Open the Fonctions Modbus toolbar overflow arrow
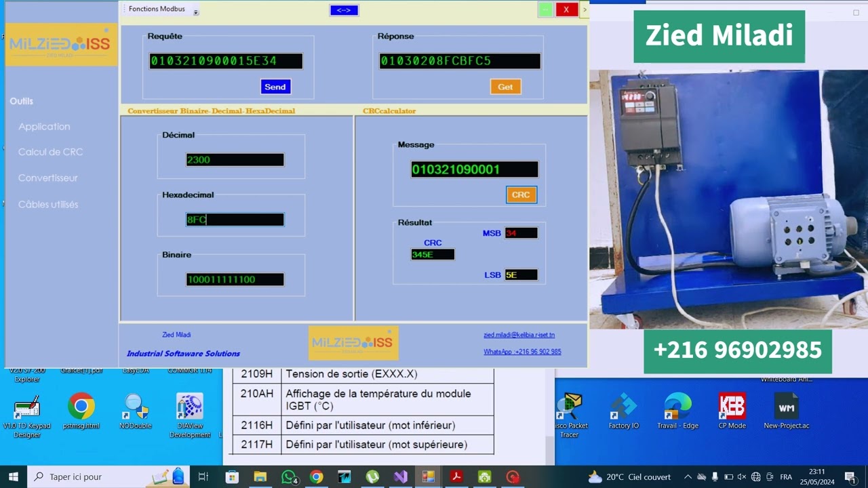This screenshot has width=868, height=488. [x=195, y=12]
